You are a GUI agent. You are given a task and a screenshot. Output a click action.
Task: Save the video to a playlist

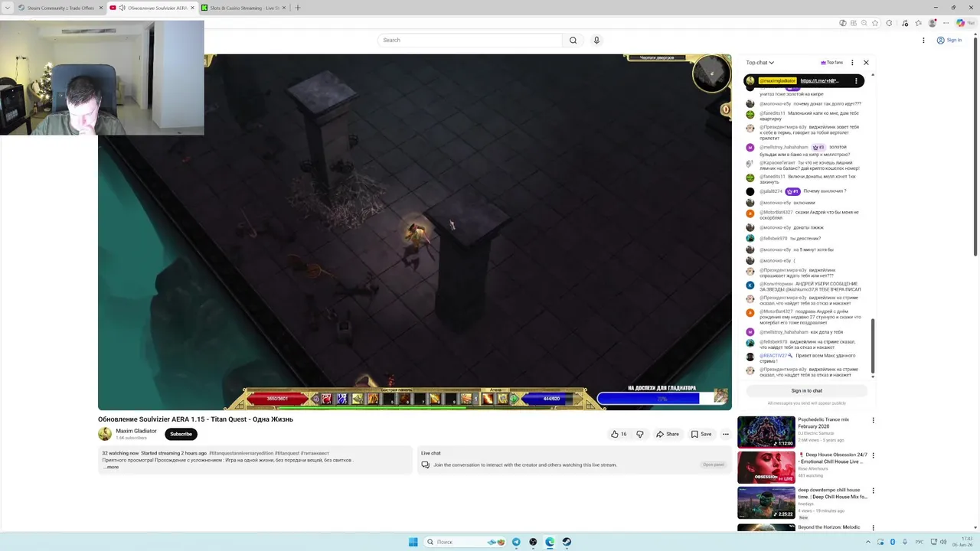click(701, 434)
